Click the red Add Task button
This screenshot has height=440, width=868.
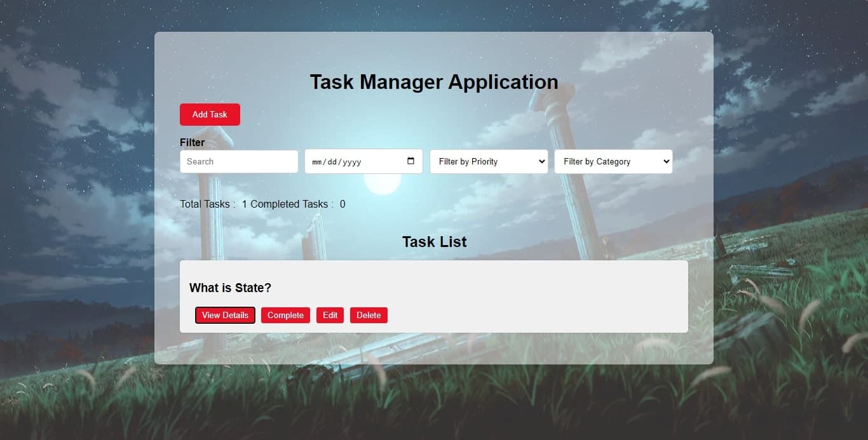coord(210,114)
